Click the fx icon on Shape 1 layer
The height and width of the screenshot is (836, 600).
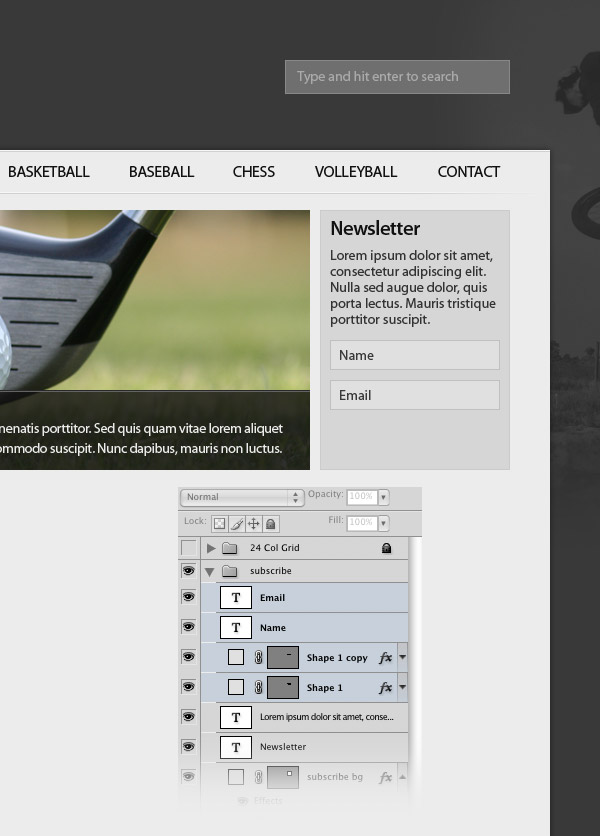coord(385,688)
